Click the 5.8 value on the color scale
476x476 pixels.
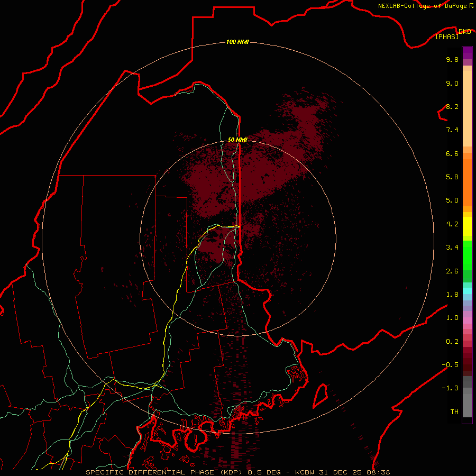[x=452, y=177]
